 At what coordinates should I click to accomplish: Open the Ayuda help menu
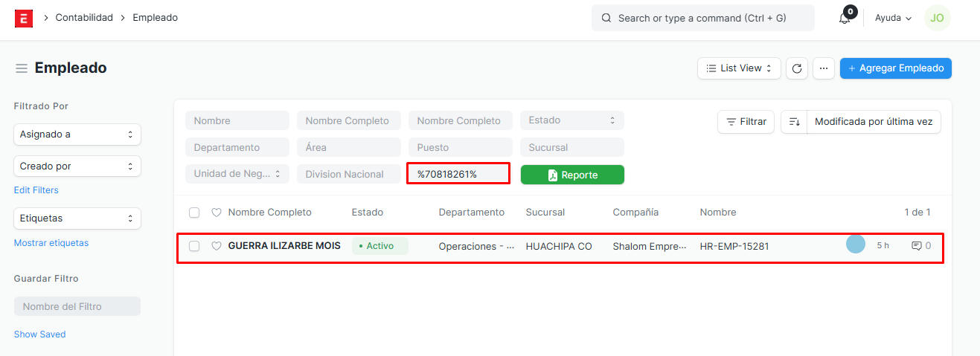(893, 18)
